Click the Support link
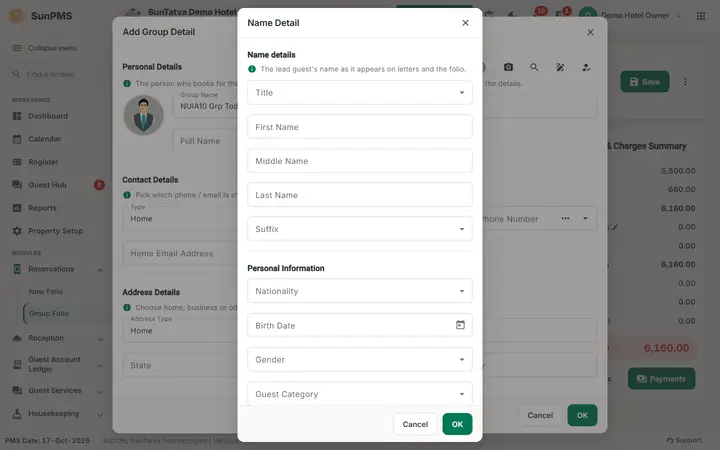 tap(684, 440)
